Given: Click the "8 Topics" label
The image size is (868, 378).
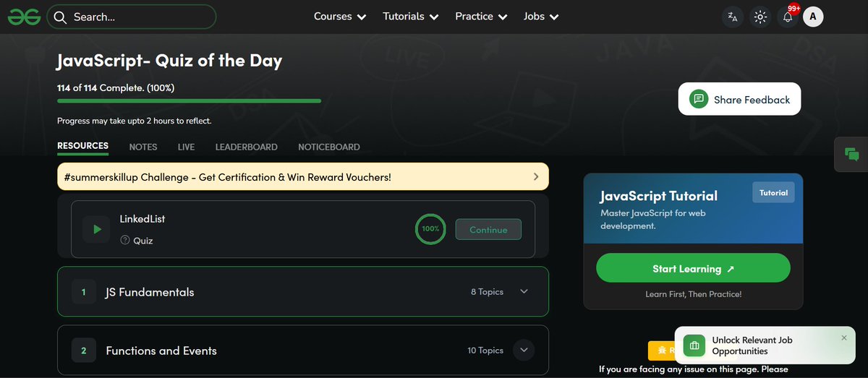Looking at the screenshot, I should [487, 292].
